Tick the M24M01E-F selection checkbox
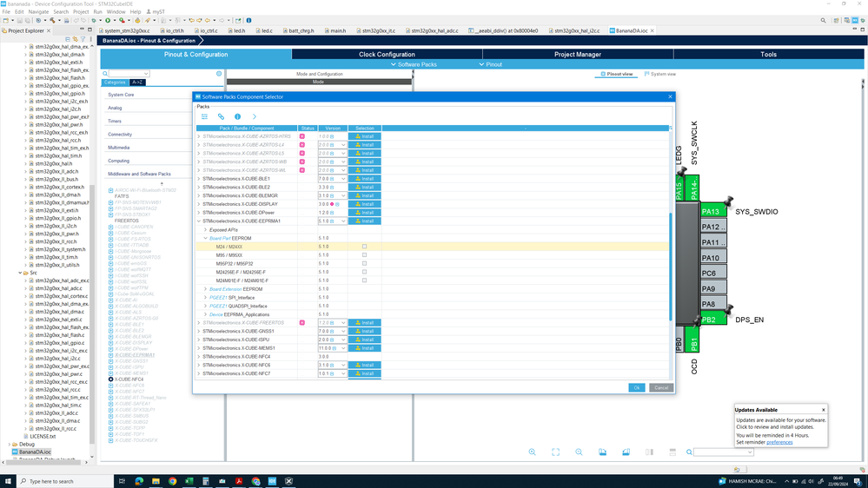 364,280
